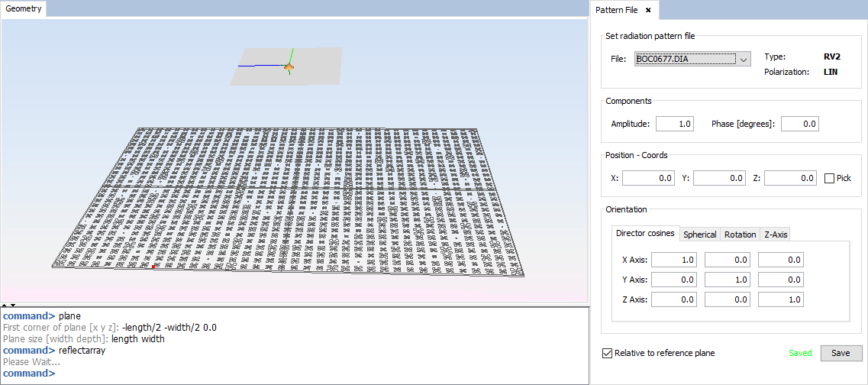Viewport: 868px width, 385px height.
Task: Click the Amplitude input field
Action: [674, 124]
